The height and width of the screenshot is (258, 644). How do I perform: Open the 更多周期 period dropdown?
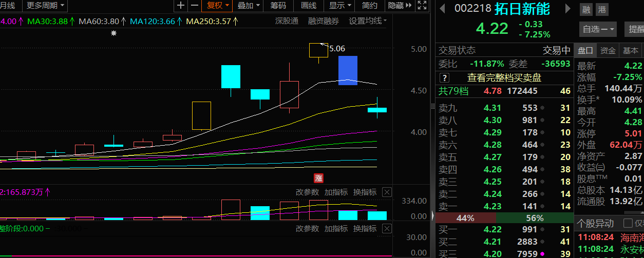coord(46,6)
